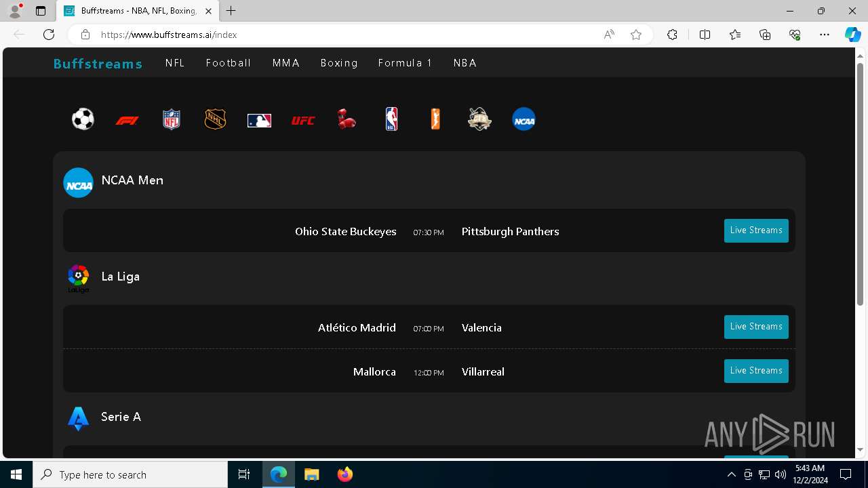Open Live Streams for Atlético Madrid vs Valencia
This screenshot has height=488, width=868.
coord(756,327)
